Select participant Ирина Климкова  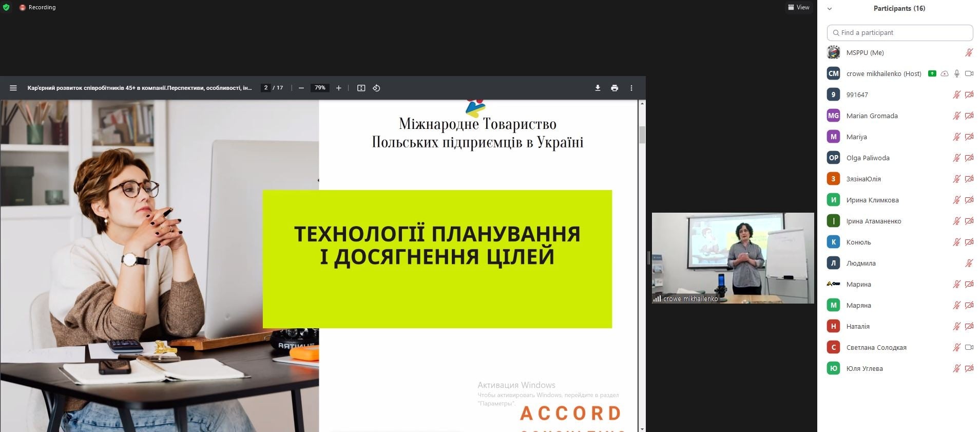(872, 200)
